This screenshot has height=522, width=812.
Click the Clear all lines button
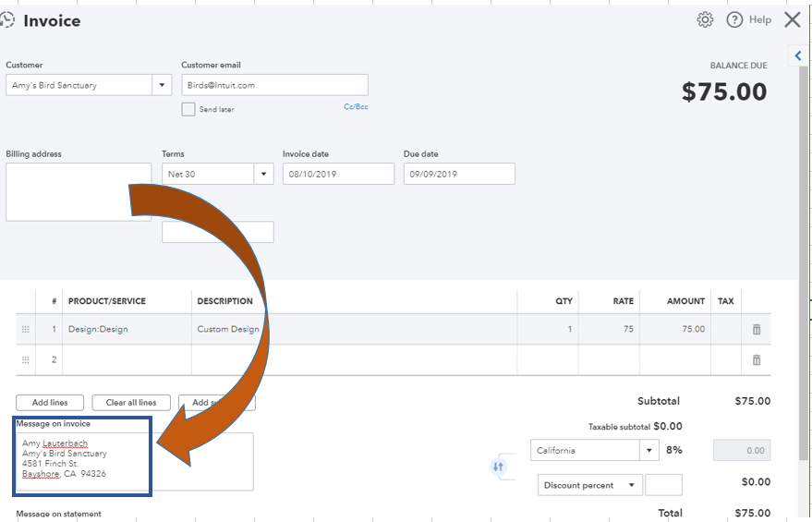(x=130, y=403)
